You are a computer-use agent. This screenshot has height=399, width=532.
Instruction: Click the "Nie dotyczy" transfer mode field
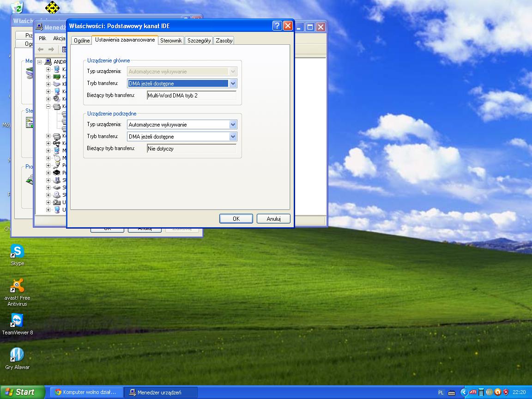[x=192, y=148]
